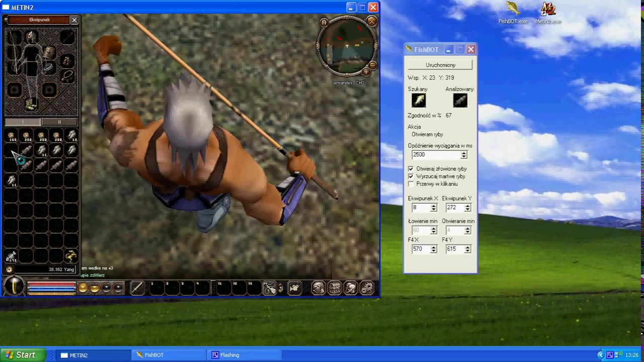Click the shoes equipment slot

coord(31,104)
